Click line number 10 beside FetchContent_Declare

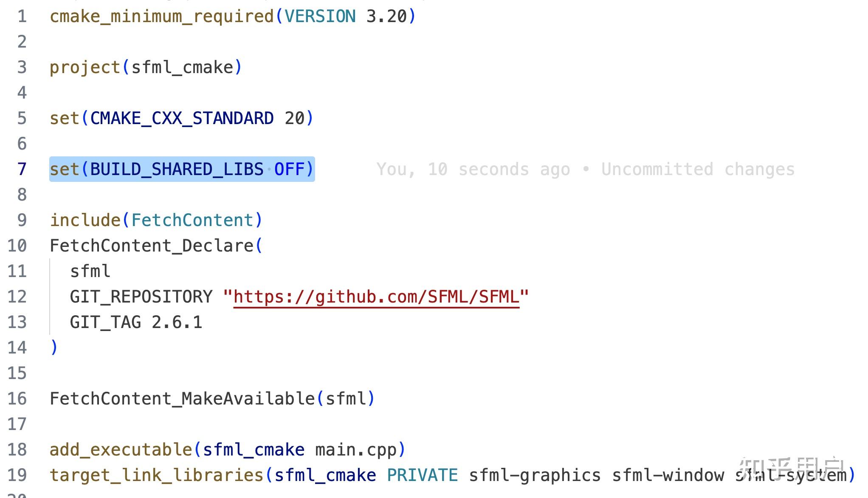tap(17, 246)
